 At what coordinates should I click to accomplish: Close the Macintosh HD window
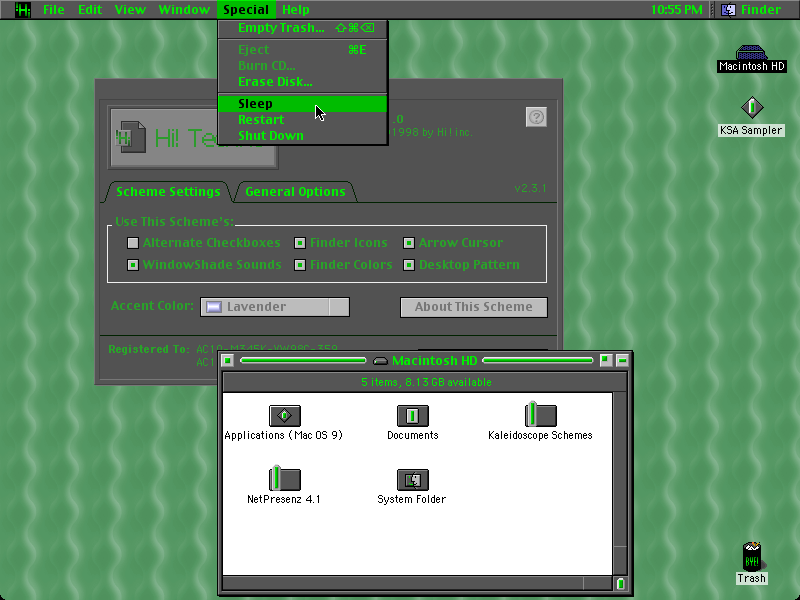[x=228, y=361]
